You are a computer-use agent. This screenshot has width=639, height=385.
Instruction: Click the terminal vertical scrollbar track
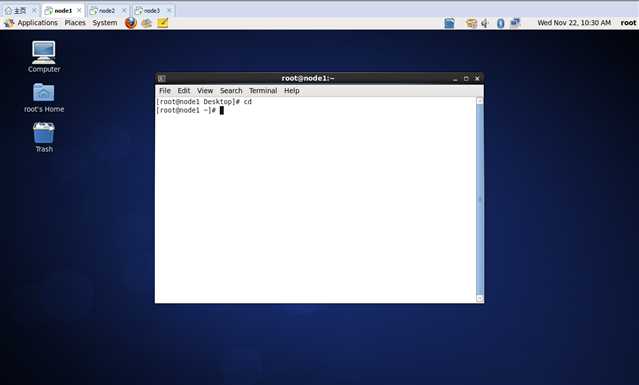click(x=480, y=200)
